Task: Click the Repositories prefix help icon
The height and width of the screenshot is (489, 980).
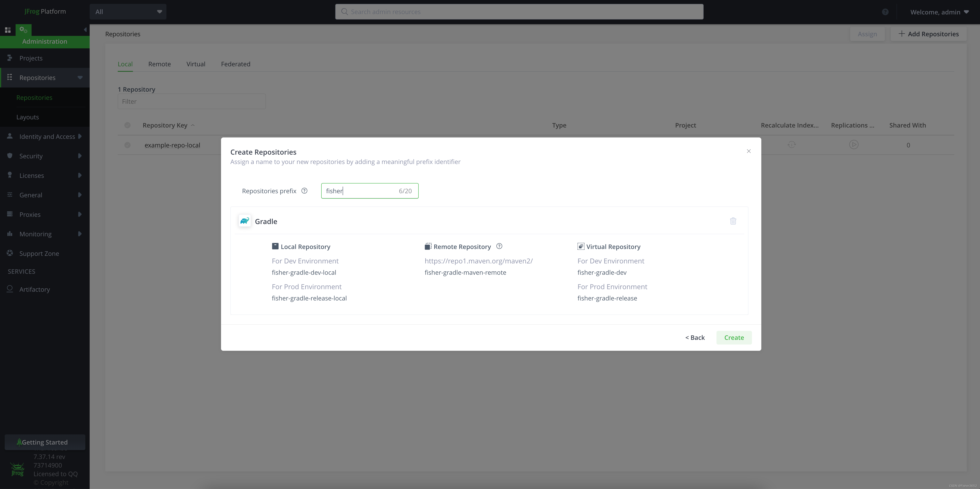Action: click(304, 191)
